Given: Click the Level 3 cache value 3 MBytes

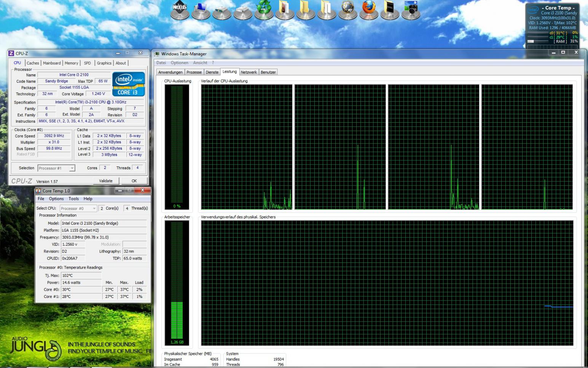Looking at the screenshot, I should pyautogui.click(x=109, y=155).
